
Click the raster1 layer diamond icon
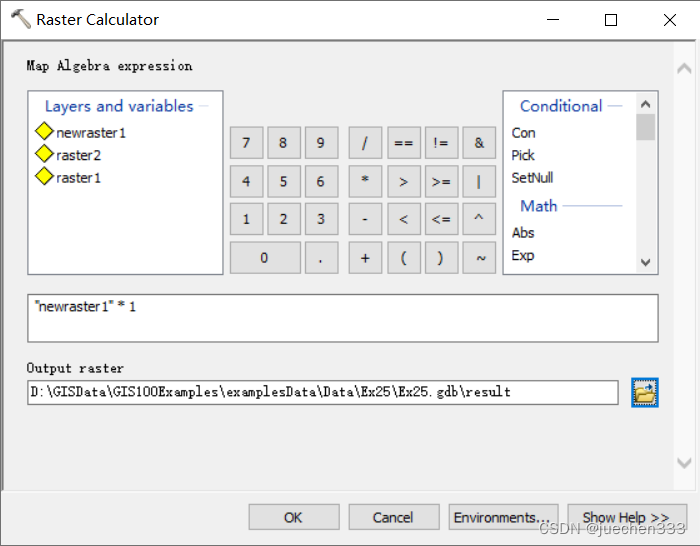point(44,177)
